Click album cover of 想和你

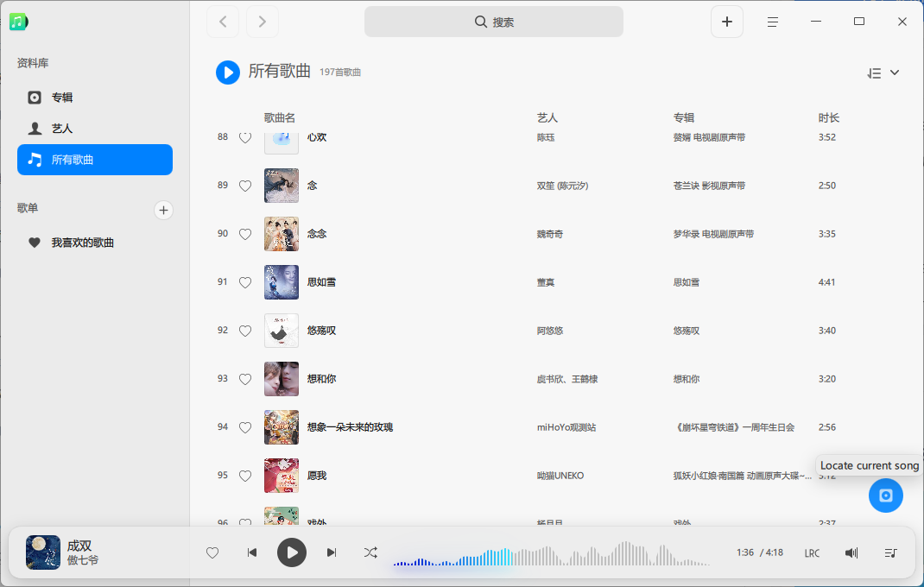pyautogui.click(x=282, y=379)
